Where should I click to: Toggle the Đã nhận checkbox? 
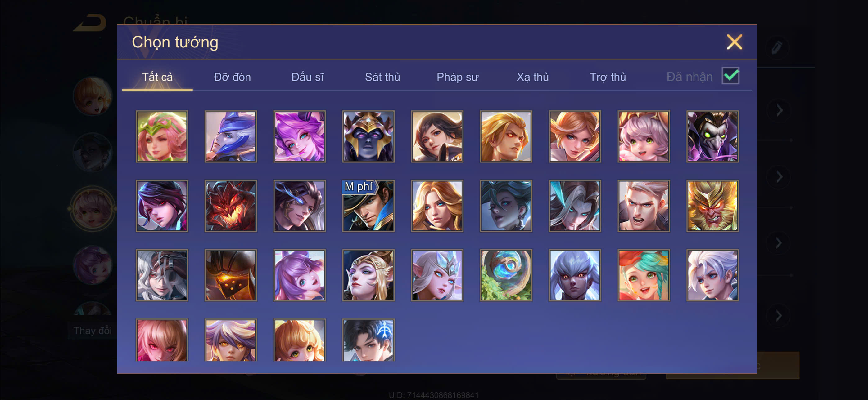(730, 76)
